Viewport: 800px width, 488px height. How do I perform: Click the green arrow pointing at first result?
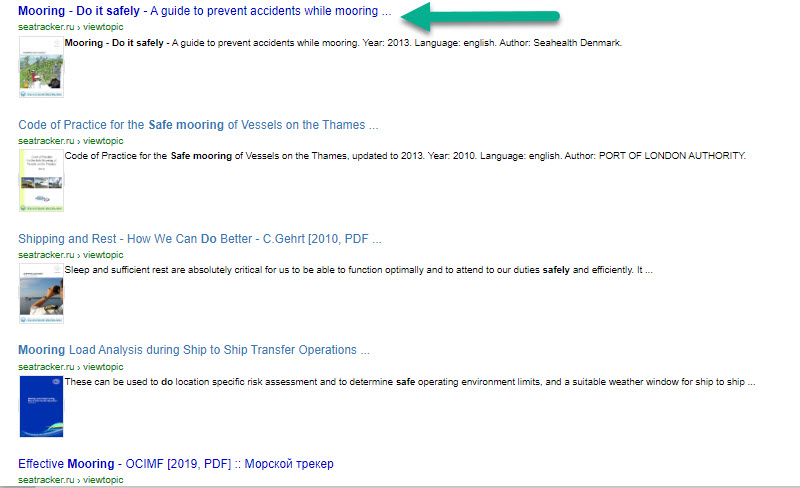478,16
